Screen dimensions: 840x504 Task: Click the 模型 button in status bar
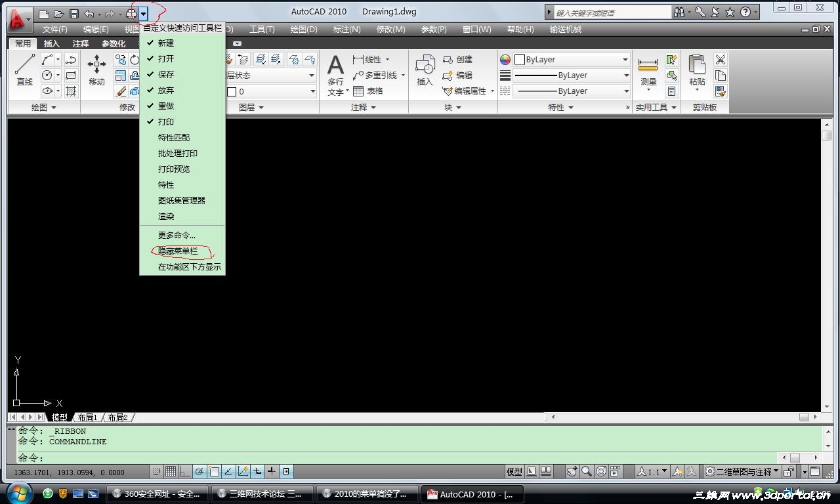click(514, 471)
